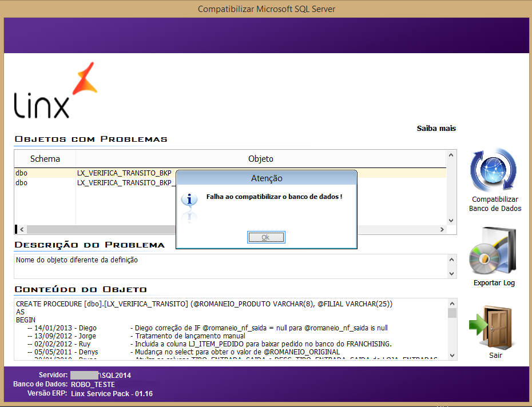This screenshot has width=532, height=407.
Task: Click objects list scroll right arrow
Action: 442,230
